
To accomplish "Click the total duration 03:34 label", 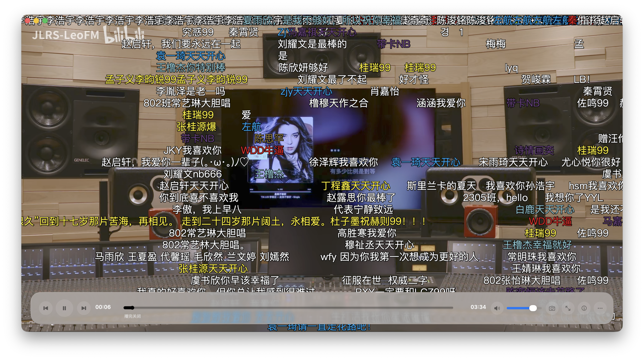I will click(478, 307).
